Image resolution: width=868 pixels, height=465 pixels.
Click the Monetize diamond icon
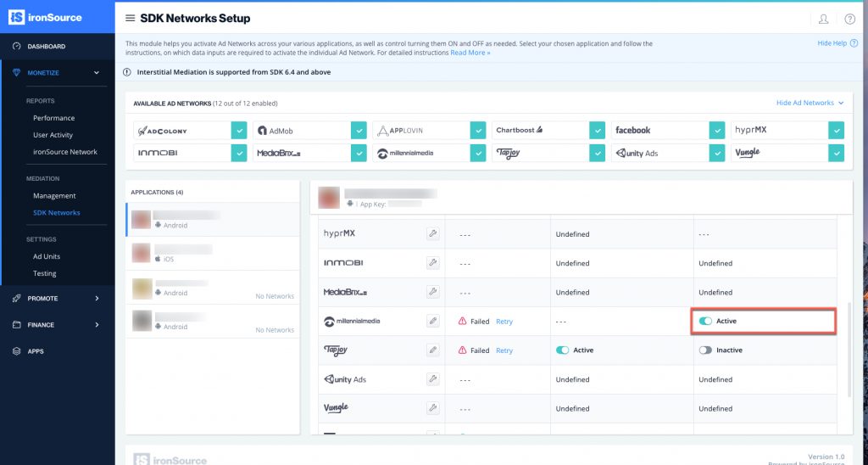click(17, 73)
